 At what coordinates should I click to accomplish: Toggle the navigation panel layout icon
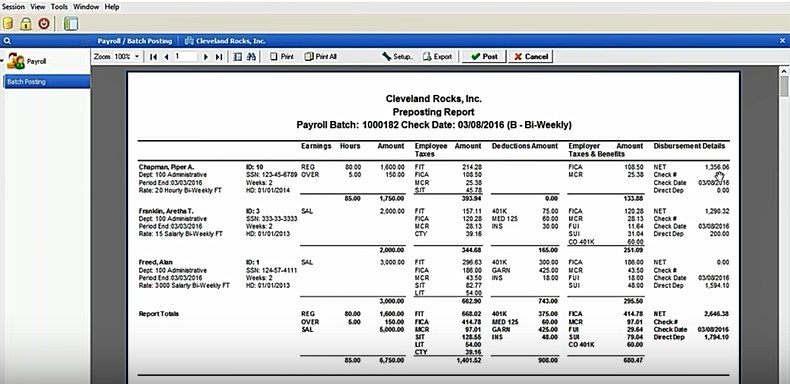pyautogui.click(x=71, y=23)
